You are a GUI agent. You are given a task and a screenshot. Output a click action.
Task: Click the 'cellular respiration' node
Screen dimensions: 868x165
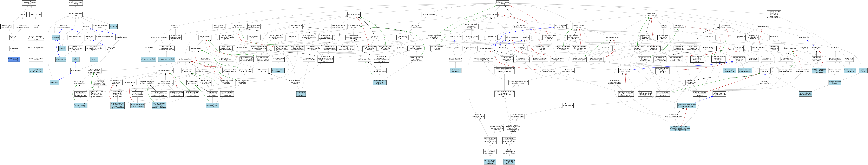[x=365, y=59]
